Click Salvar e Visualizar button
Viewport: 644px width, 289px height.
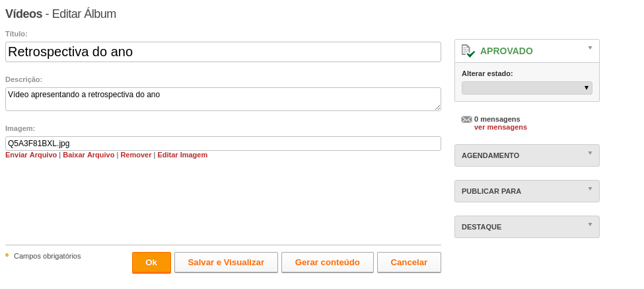coord(226,263)
